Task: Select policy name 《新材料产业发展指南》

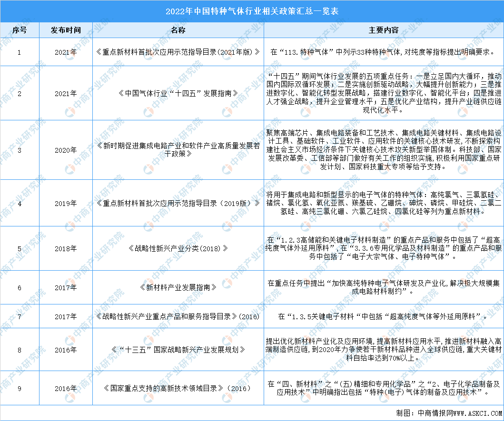Action: click(178, 287)
